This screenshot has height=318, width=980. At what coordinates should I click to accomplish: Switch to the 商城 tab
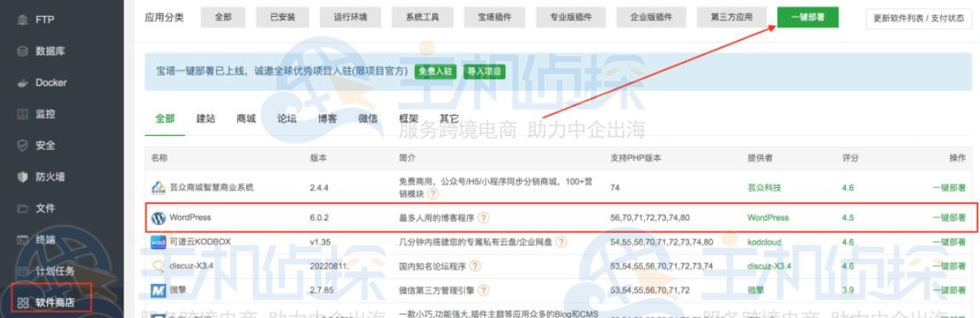coord(246,118)
